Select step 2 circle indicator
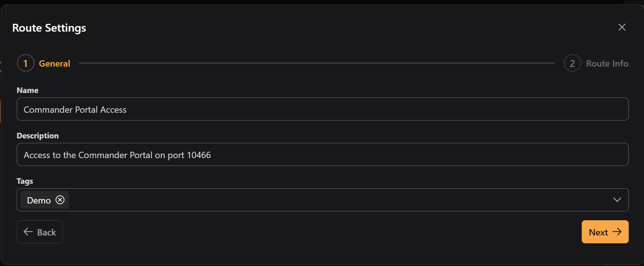 (x=572, y=63)
